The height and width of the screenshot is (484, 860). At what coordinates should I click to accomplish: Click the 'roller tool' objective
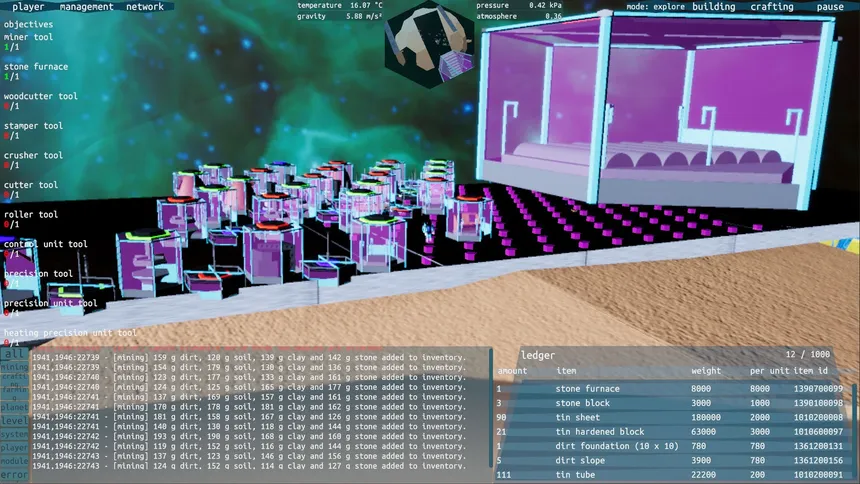[x=31, y=215]
